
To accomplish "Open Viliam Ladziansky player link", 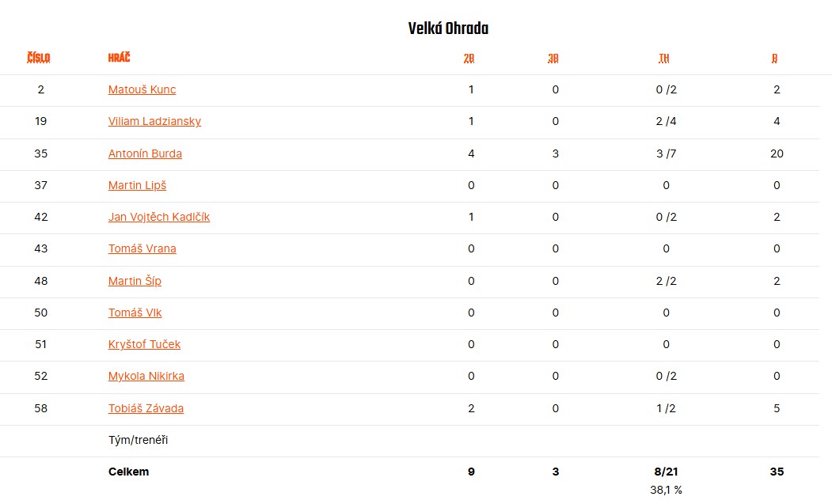I will point(154,122).
